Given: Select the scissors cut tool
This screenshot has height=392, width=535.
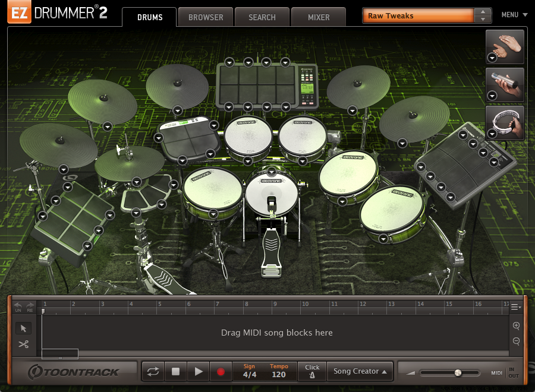Looking at the screenshot, I should click(23, 343).
